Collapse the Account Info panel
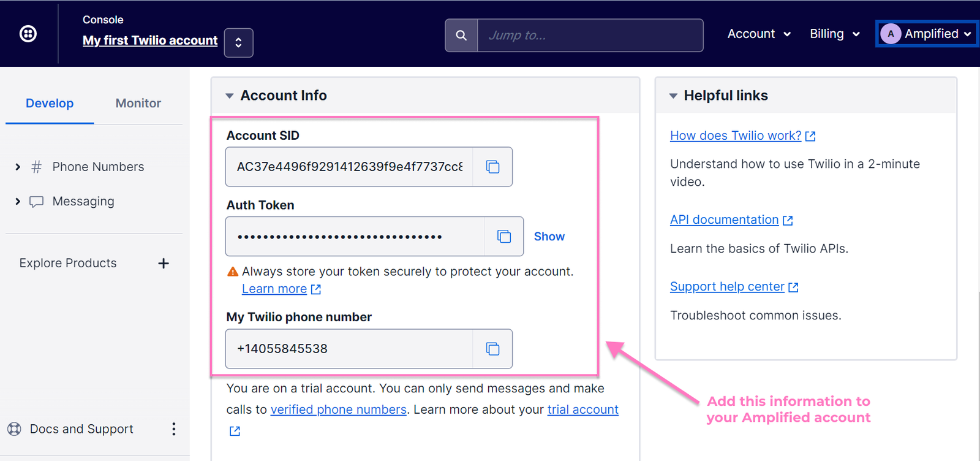980x461 pixels. [230, 96]
